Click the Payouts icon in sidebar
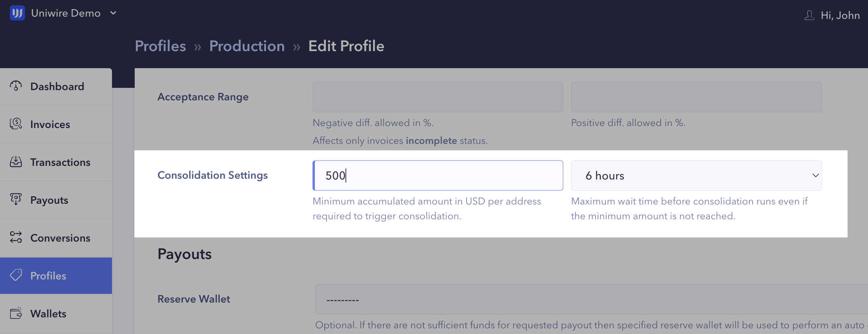The height and width of the screenshot is (334, 868). (x=16, y=199)
